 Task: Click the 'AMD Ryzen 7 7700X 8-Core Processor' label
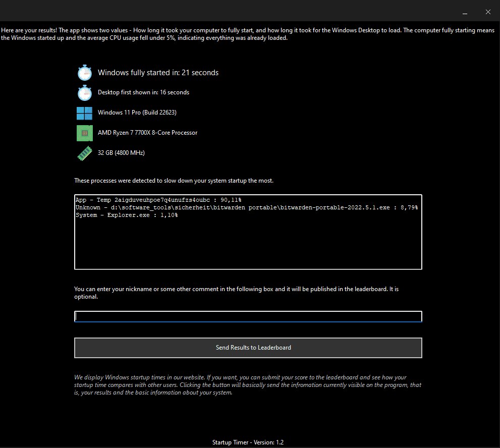[148, 133]
